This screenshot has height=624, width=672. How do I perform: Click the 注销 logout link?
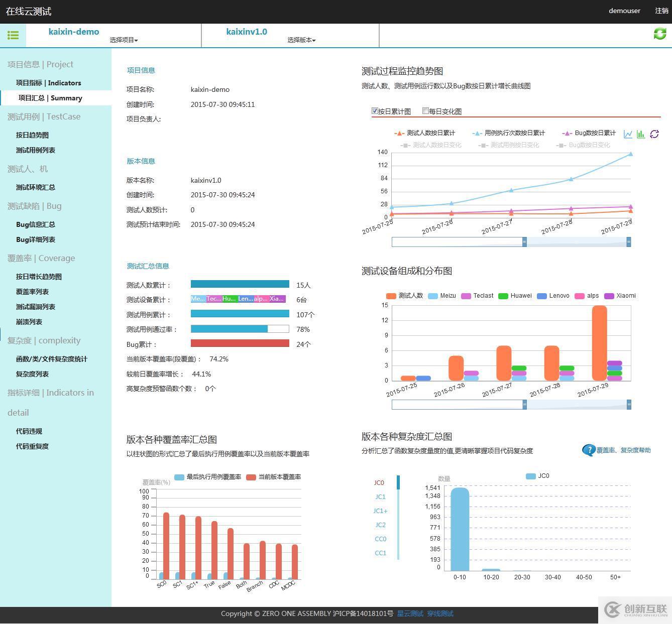(662, 11)
